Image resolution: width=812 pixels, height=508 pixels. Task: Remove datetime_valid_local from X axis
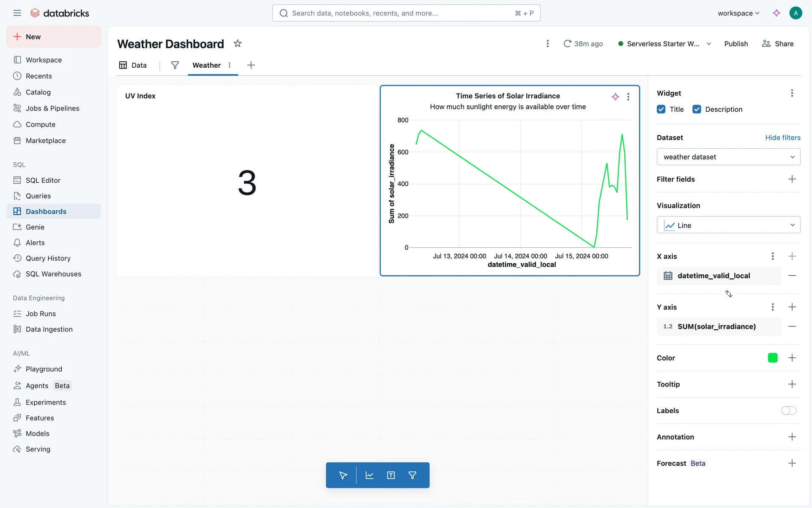click(792, 276)
